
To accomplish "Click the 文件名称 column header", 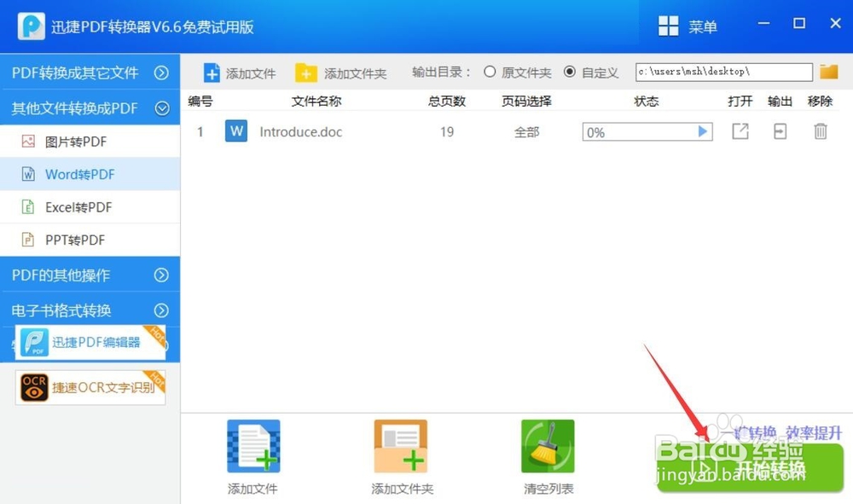I will (x=316, y=101).
